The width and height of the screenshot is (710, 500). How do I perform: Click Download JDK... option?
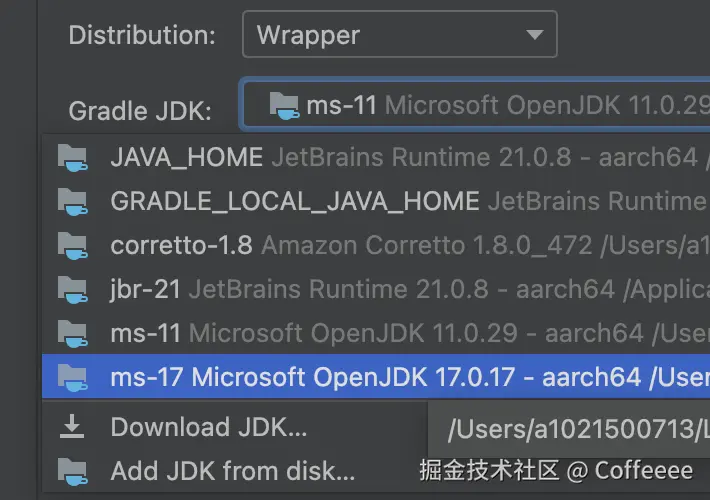(x=208, y=427)
